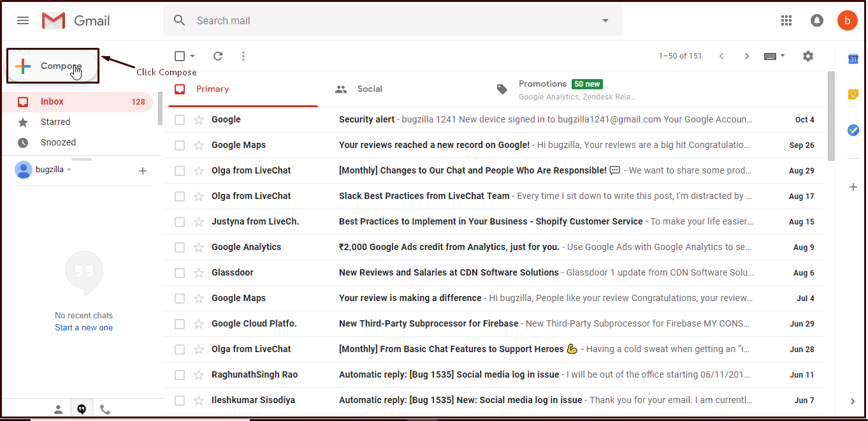Switch to the Social tab
The height and width of the screenshot is (421, 868).
click(370, 89)
